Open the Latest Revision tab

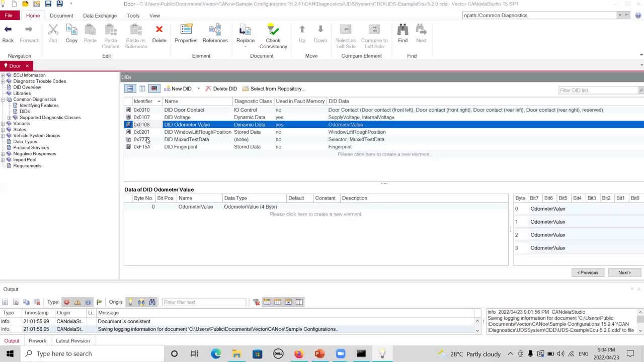[x=72, y=341]
